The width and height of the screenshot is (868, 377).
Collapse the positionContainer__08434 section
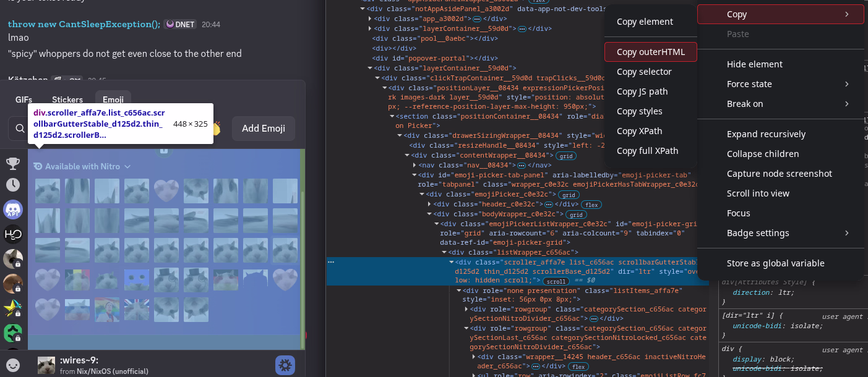392,116
